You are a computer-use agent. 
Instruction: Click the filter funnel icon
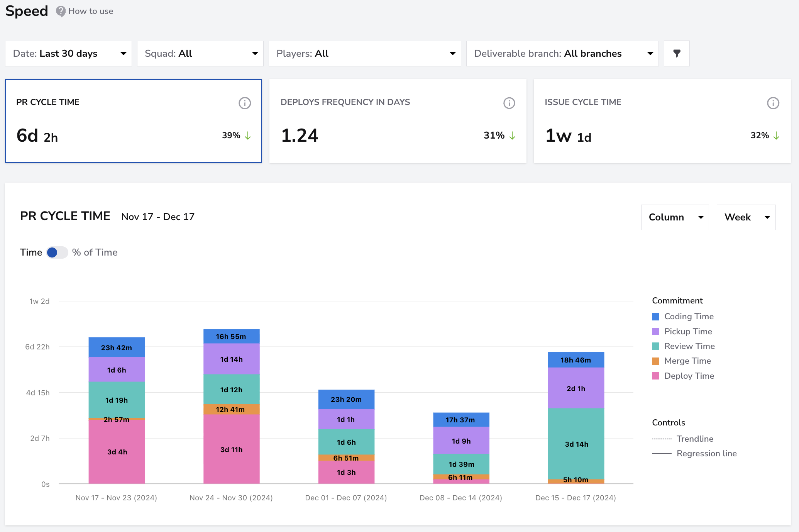(677, 53)
